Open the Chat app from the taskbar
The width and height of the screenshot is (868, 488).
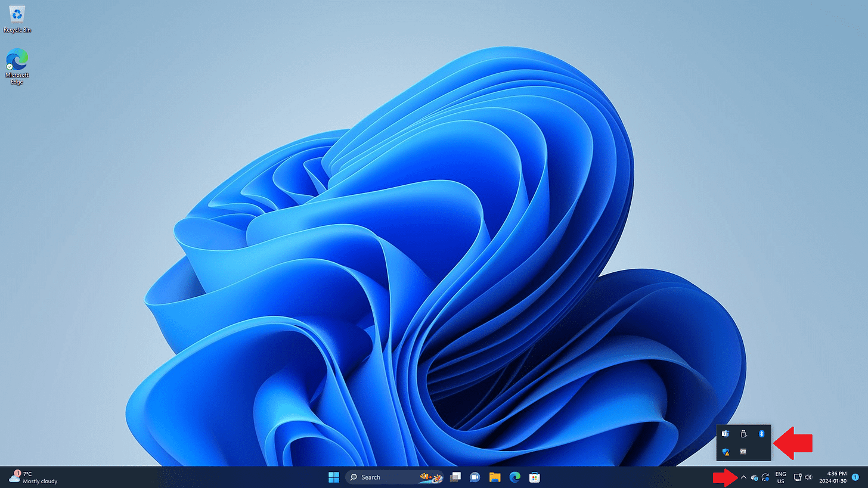point(475,477)
